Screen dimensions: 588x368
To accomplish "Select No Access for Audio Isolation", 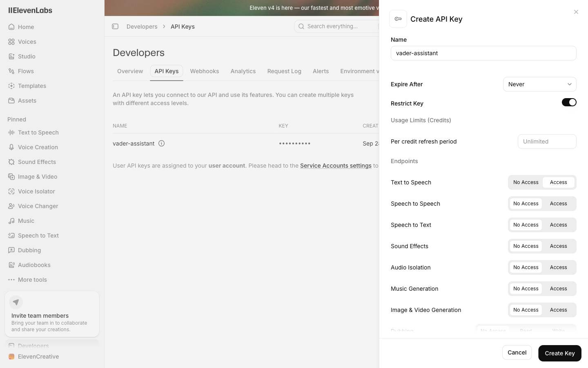I will pos(526,267).
